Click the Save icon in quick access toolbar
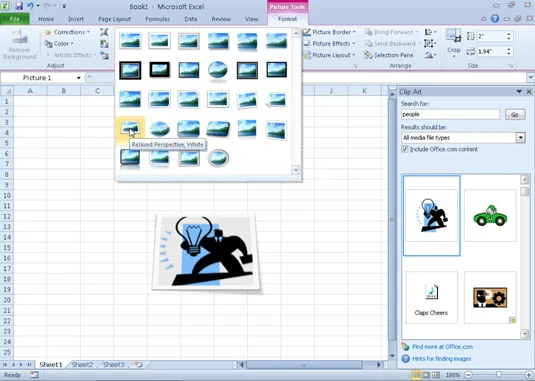Viewport: 535px width, 381px height. pyautogui.click(x=19, y=6)
